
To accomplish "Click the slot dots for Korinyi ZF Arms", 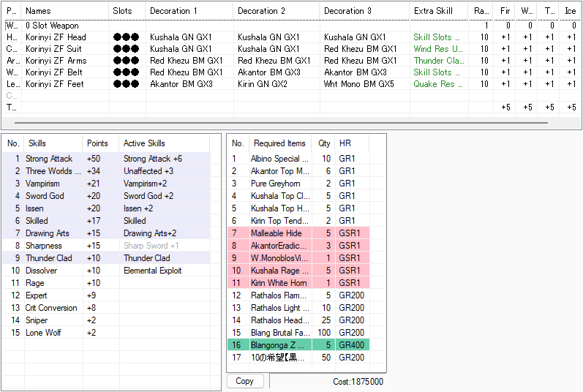I will point(126,61).
